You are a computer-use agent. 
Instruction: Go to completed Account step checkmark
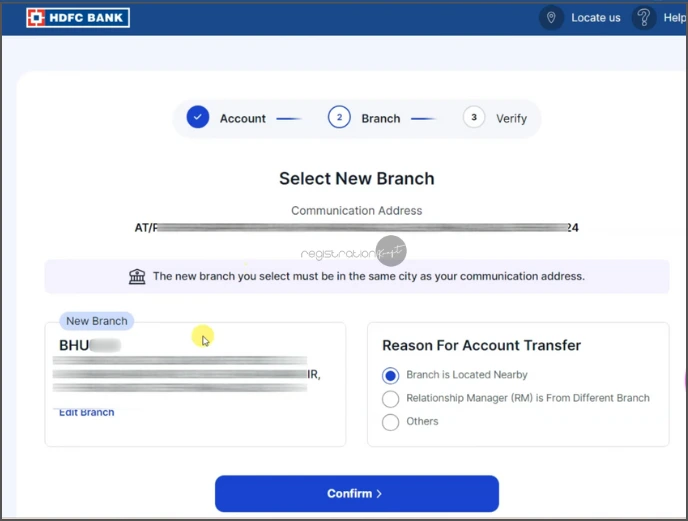(198, 117)
